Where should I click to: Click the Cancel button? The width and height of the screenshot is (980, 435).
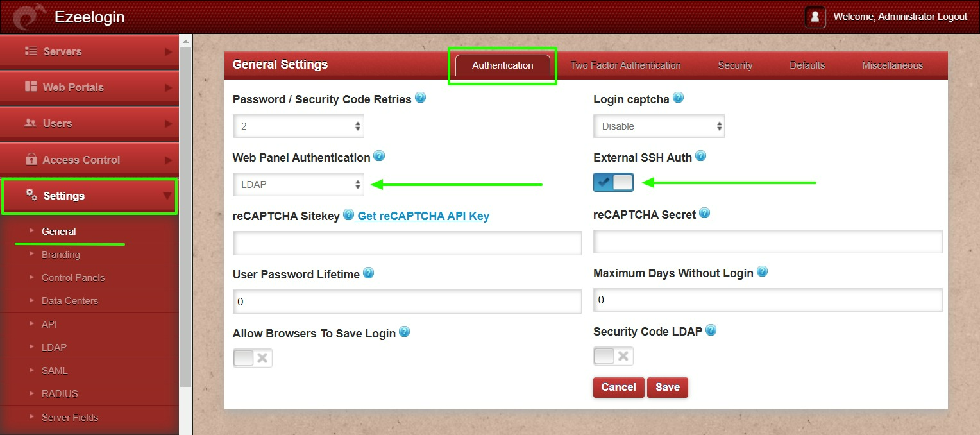pos(618,388)
